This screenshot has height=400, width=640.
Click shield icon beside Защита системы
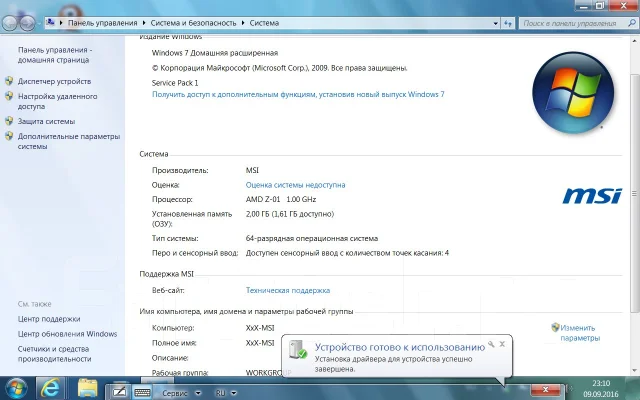point(9,121)
